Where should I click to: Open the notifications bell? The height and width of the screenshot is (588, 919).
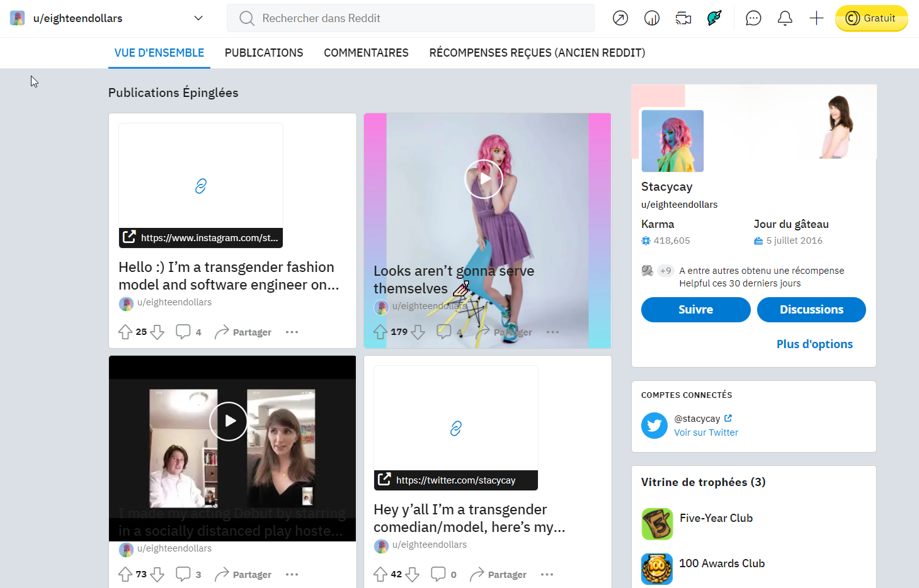[x=785, y=18]
